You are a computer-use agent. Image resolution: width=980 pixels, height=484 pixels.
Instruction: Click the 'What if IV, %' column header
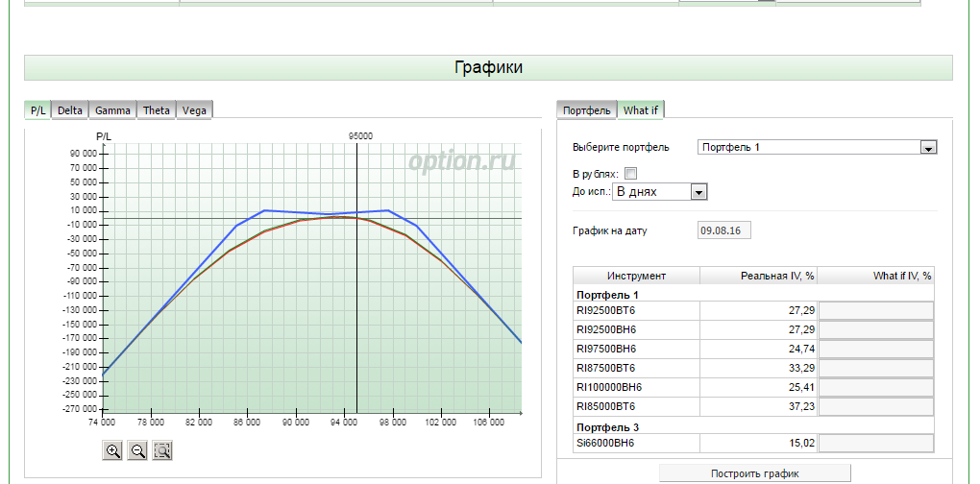(876, 276)
